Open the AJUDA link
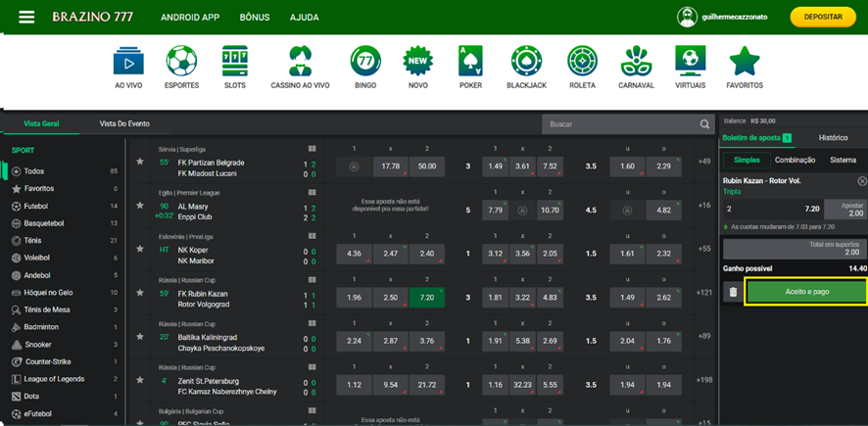Image resolution: width=868 pixels, height=426 pixels. coord(305,18)
